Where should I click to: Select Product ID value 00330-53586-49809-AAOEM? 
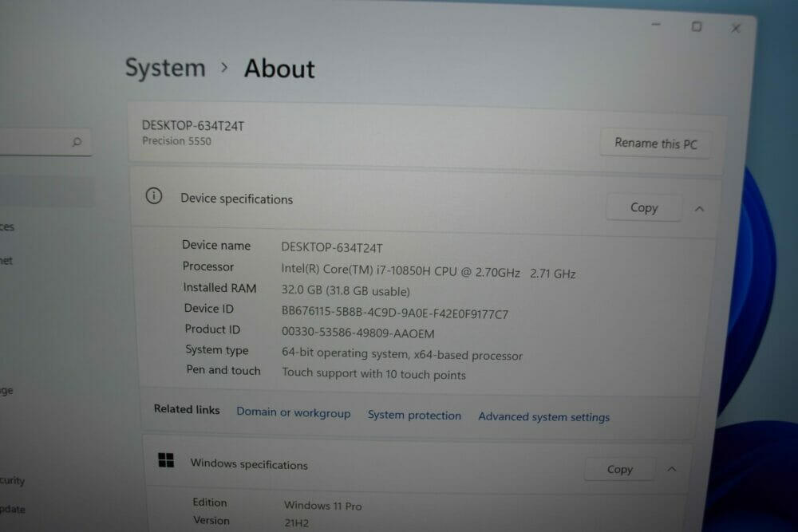358,333
